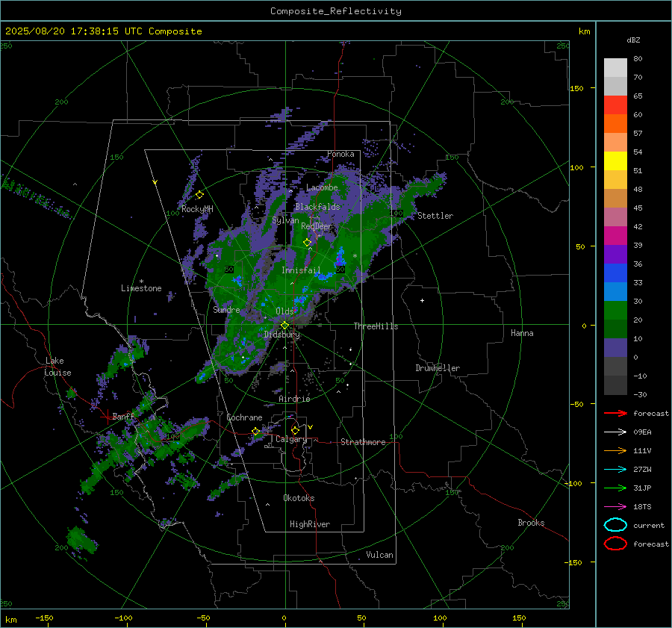Select the Okotoks label on the map
This screenshot has height=628, width=672.
[x=299, y=498]
